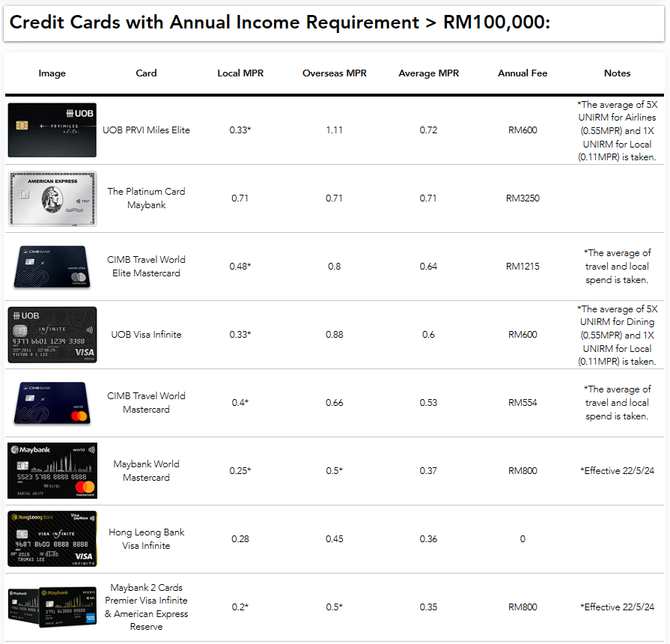Image resolution: width=670 pixels, height=644 pixels.
Task: Click Maybank World Mastercard Effective 22/5/24 note
Action: click(x=617, y=470)
